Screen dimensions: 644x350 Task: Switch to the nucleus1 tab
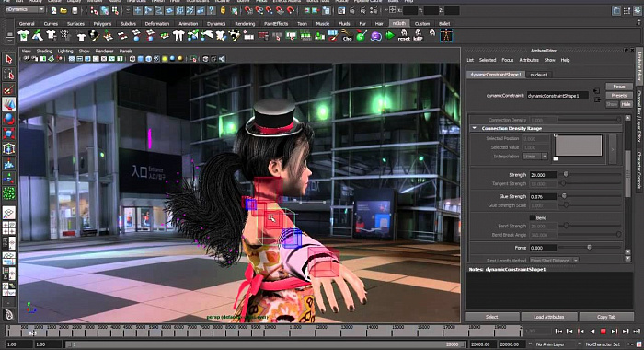539,75
